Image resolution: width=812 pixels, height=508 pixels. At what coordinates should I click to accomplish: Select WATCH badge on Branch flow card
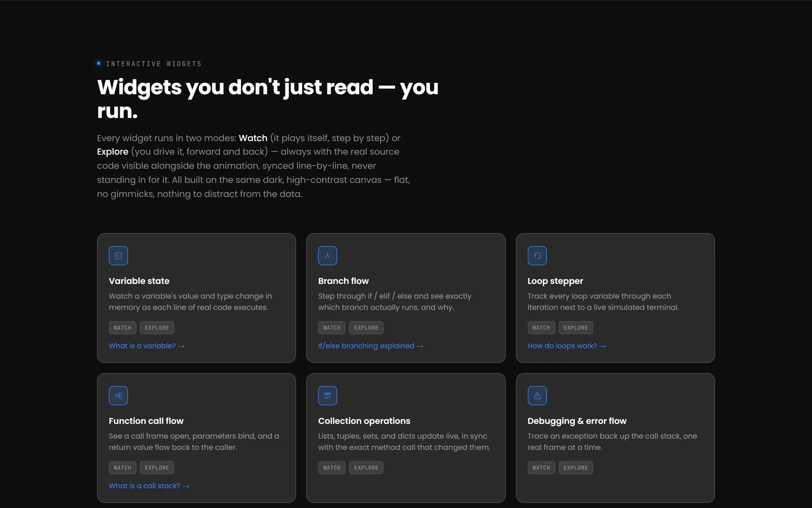pos(332,328)
